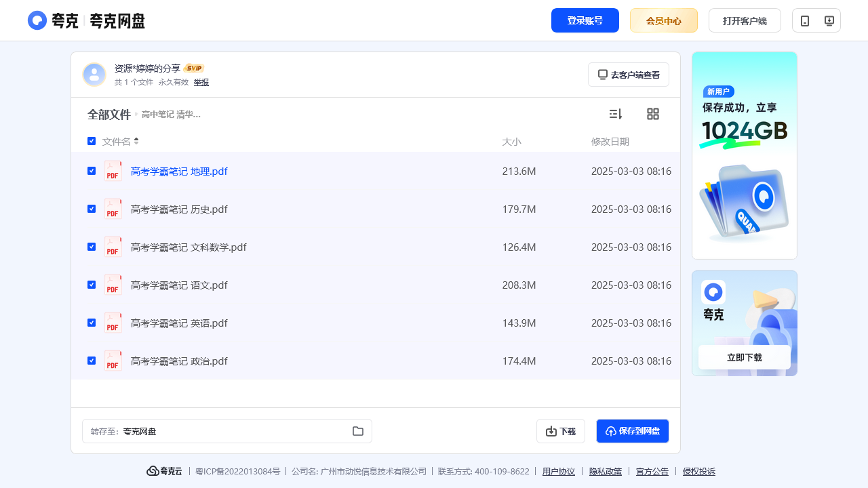Click PDF icon of 语文.pdf

click(113, 285)
